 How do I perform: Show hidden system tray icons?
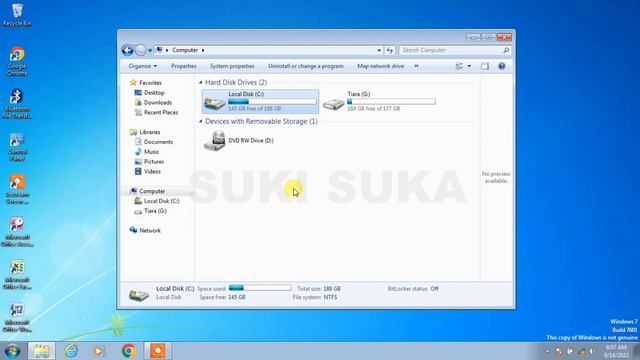tap(548, 351)
